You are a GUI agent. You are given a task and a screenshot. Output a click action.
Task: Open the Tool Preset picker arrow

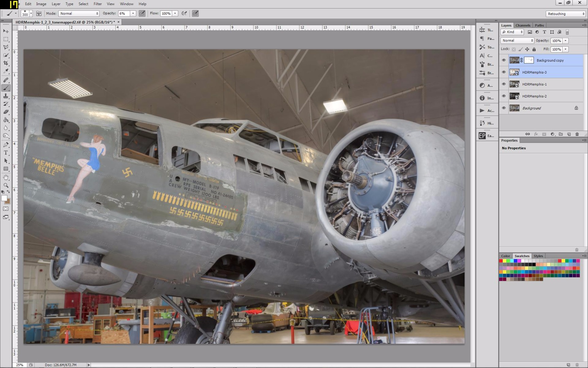click(16, 14)
